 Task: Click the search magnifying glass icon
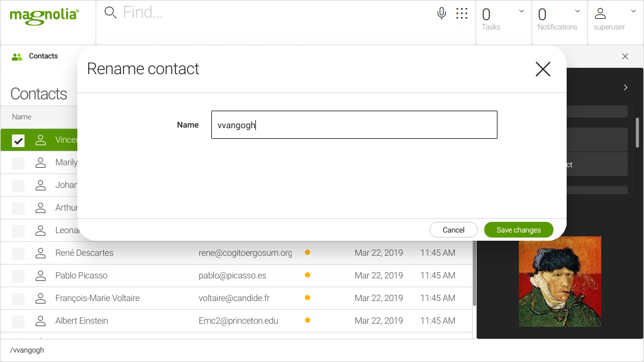pos(110,12)
